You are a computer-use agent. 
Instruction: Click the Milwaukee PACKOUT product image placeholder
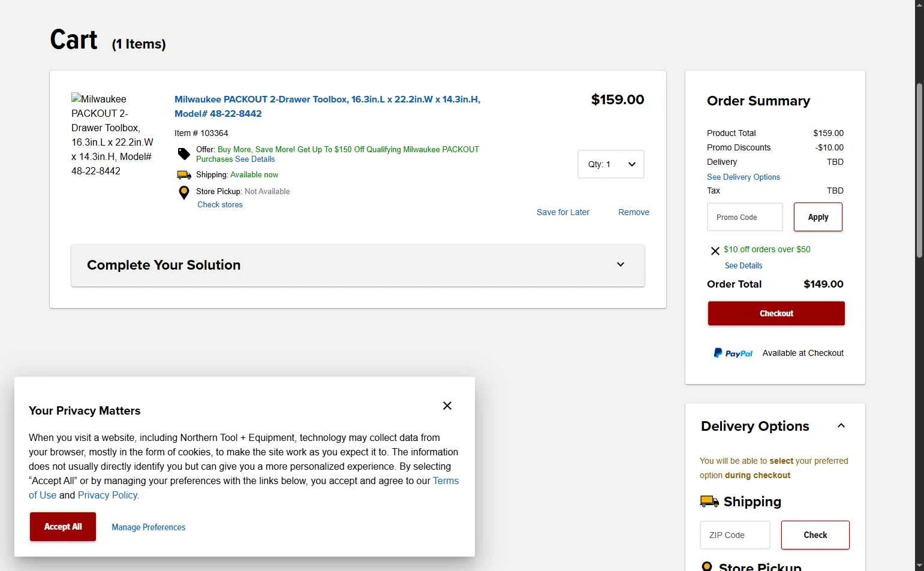113,135
